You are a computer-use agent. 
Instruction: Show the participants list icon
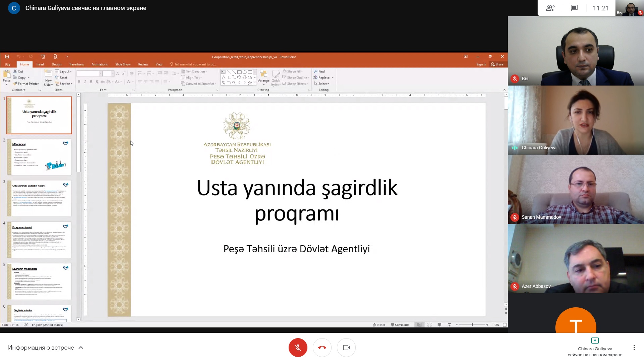[550, 8]
